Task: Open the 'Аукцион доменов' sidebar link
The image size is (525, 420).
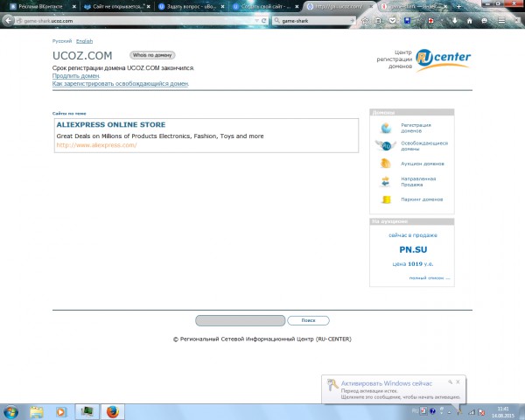Action: 423,164
